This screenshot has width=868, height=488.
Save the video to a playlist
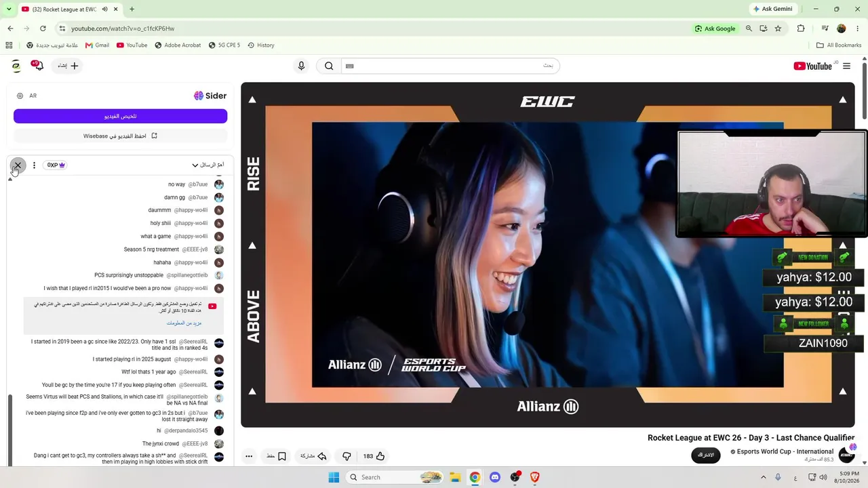[276, 456]
